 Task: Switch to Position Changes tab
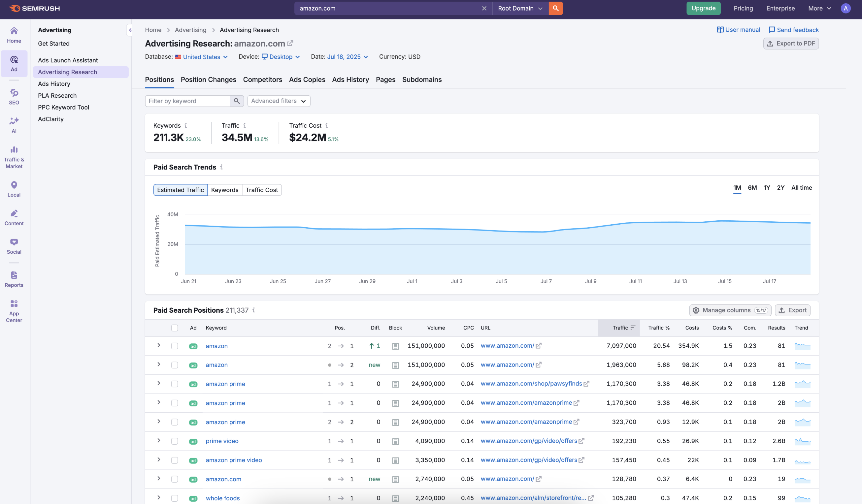208,80
